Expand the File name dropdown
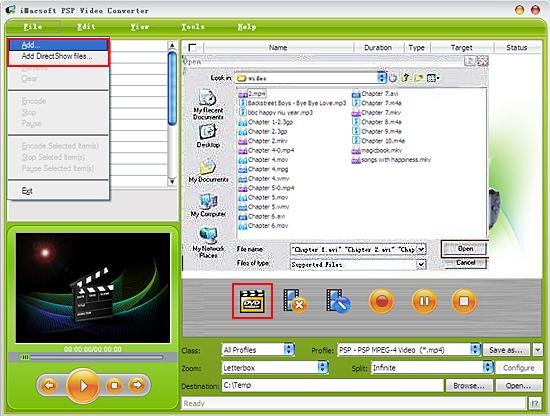 [421, 249]
